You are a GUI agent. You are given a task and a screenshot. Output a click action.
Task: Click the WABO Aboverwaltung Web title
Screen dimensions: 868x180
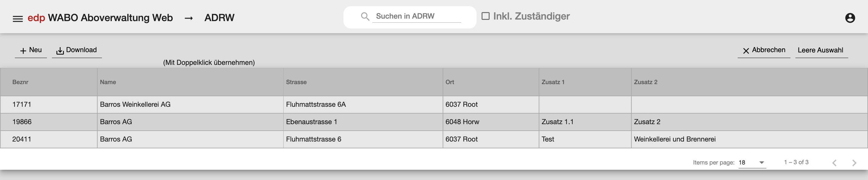[111, 17]
